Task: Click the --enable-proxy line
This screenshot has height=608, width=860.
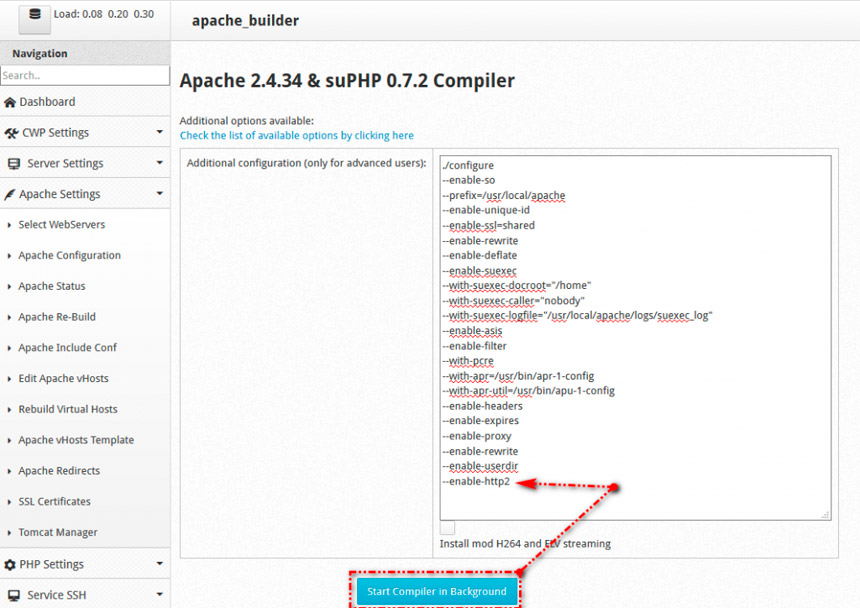Action: 477,436
